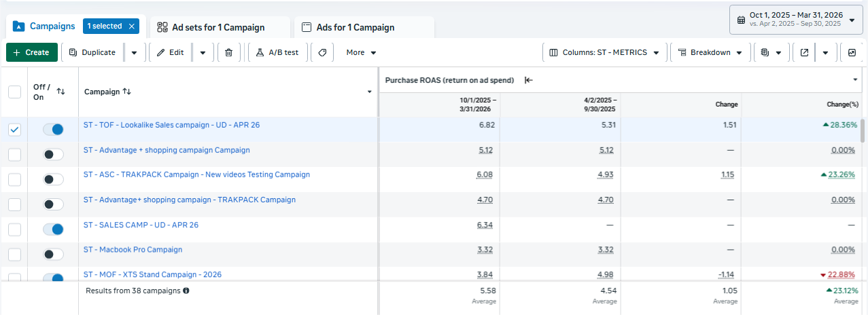Open the Campaign column header dropdown arrow
Viewport: 868px width, 315px height.
click(370, 92)
